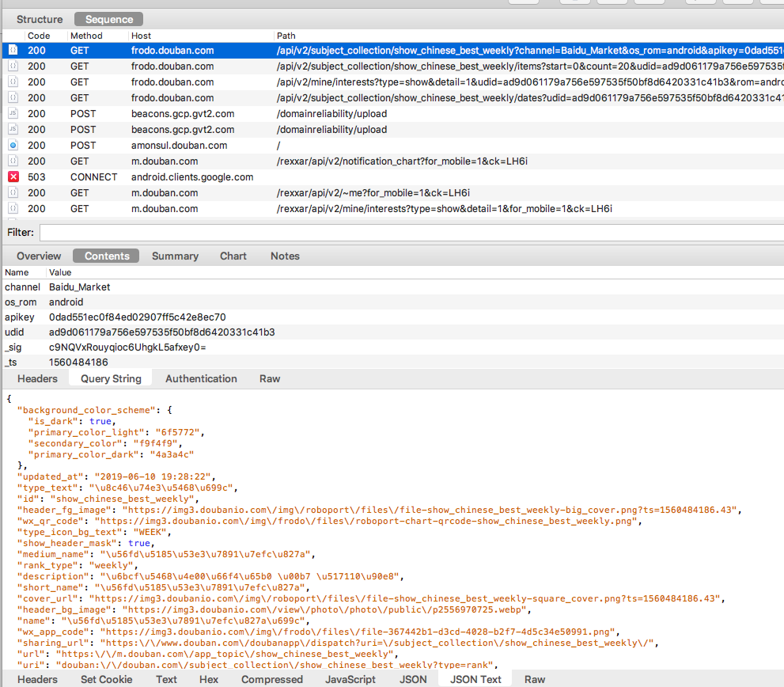Click the JSON icon of the show_chinese_best_weekly/dates row

click(x=13, y=97)
